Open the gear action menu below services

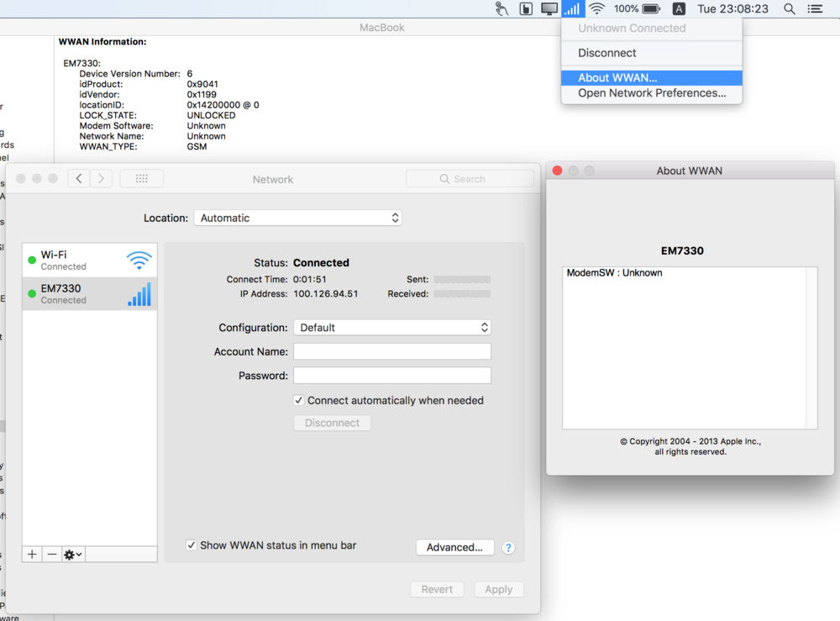point(73,555)
